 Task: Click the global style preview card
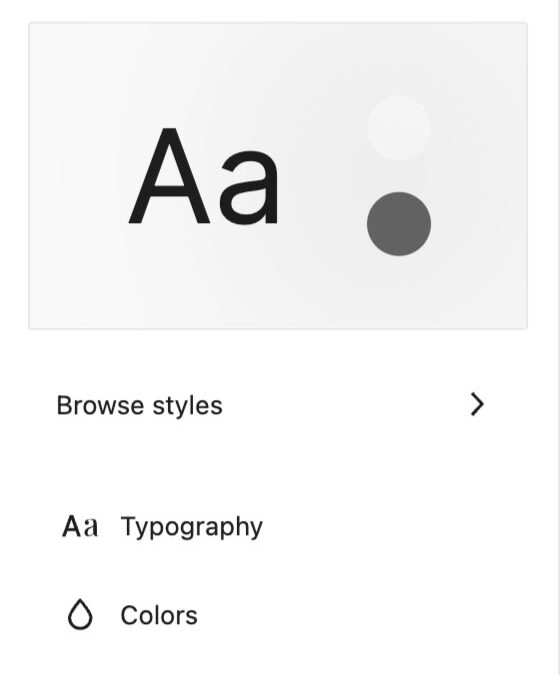click(278, 176)
